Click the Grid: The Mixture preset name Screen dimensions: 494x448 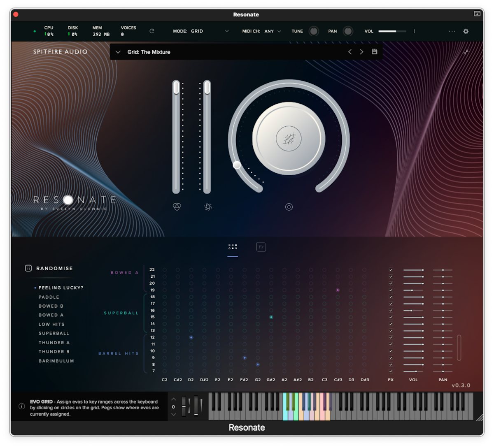(149, 52)
